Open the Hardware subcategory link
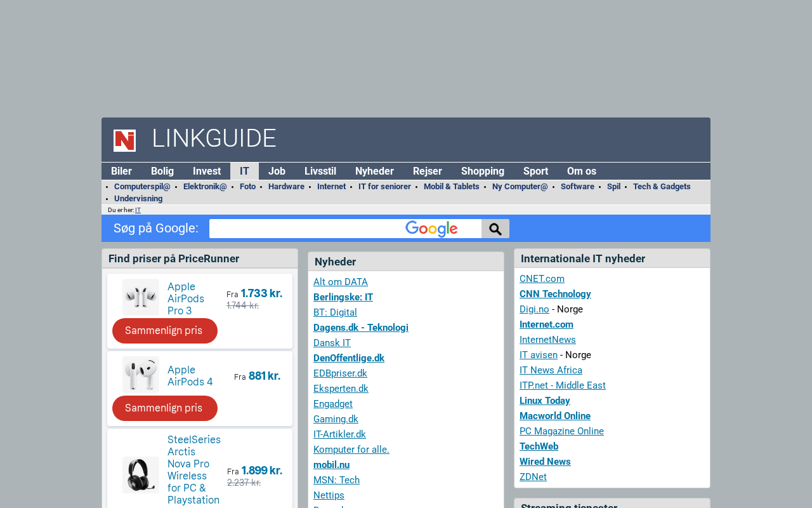 point(286,187)
